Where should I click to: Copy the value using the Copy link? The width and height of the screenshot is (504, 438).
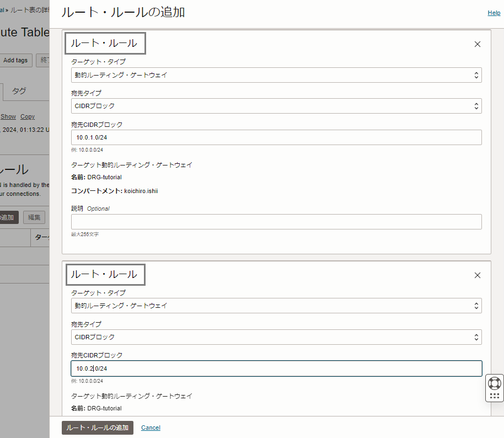pos(27,116)
